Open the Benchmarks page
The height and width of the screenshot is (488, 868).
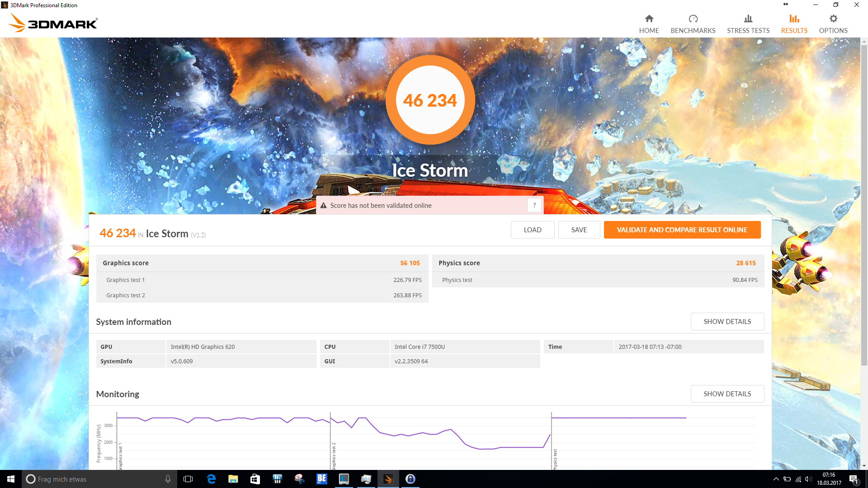pyautogui.click(x=693, y=24)
